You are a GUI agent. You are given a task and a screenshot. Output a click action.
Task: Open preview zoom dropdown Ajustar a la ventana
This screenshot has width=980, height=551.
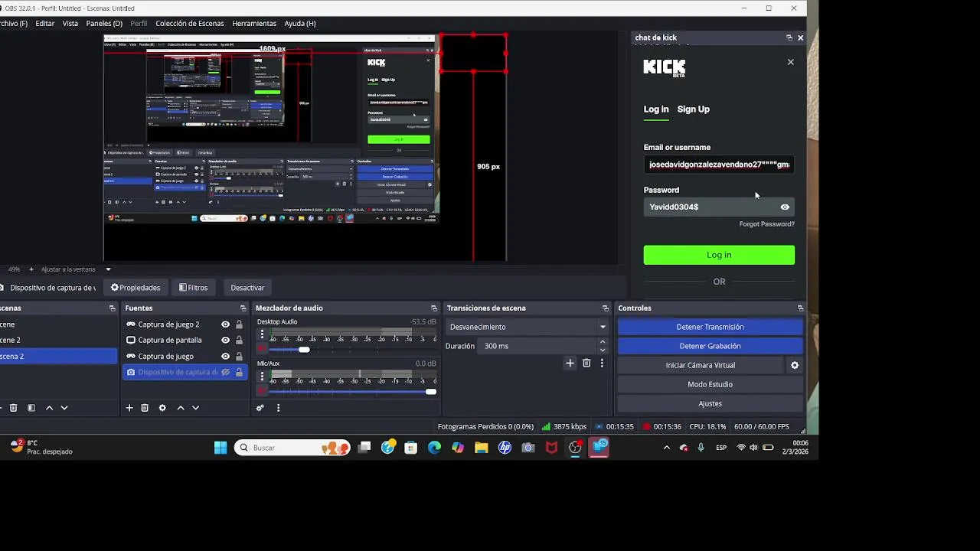76,269
